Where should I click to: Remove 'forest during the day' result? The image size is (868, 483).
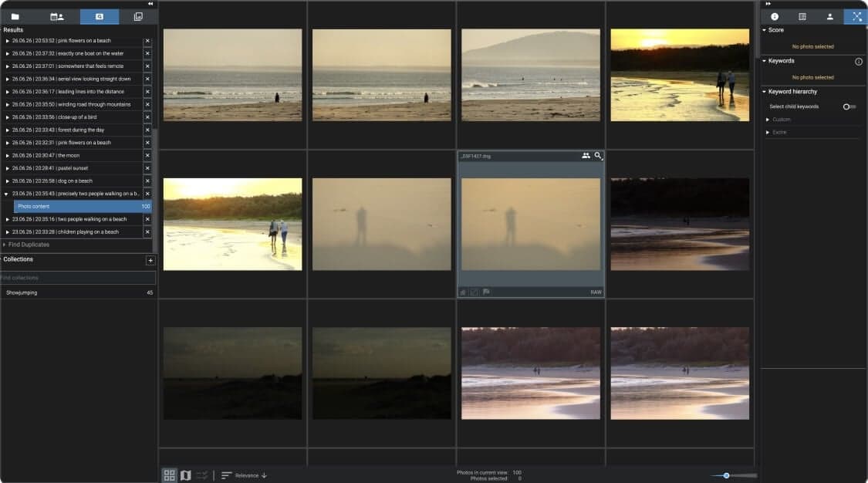[x=147, y=130]
